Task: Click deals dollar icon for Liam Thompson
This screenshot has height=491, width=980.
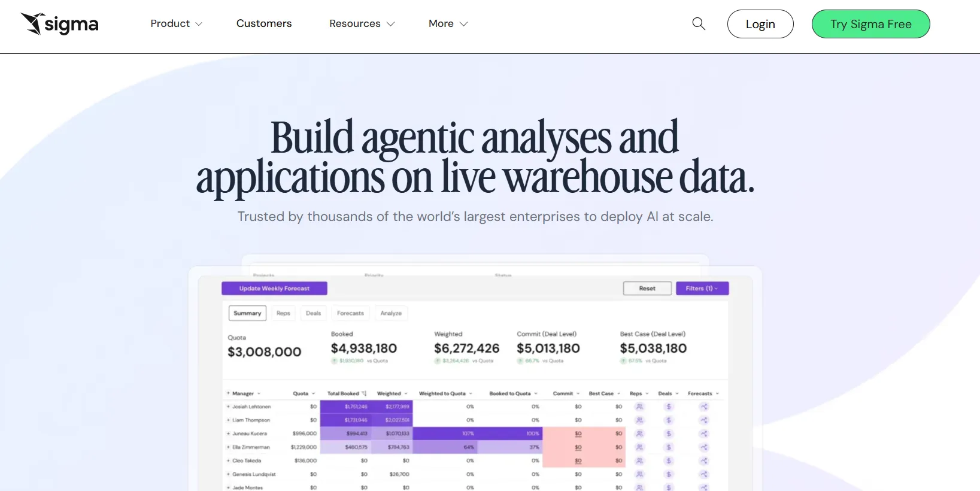Action: pyautogui.click(x=669, y=420)
